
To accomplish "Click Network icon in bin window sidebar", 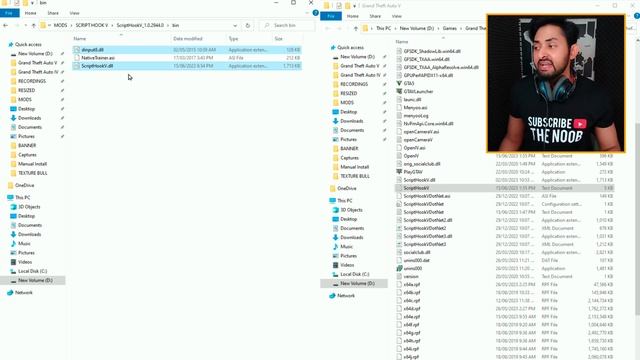I will (10, 293).
